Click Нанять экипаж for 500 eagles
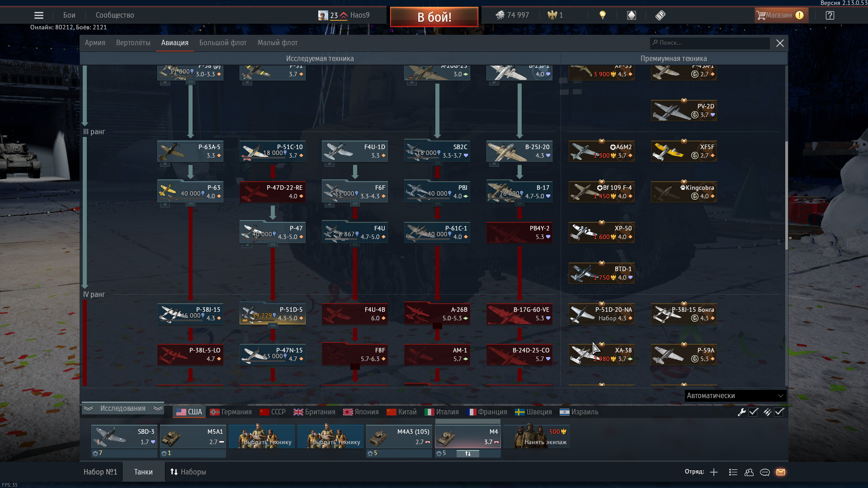 click(x=537, y=436)
